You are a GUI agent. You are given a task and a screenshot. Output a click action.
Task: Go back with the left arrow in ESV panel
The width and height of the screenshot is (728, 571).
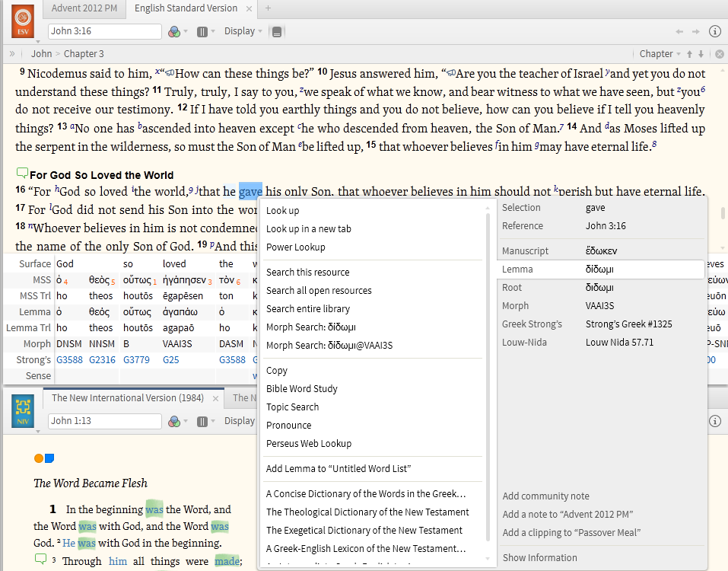[679, 31]
